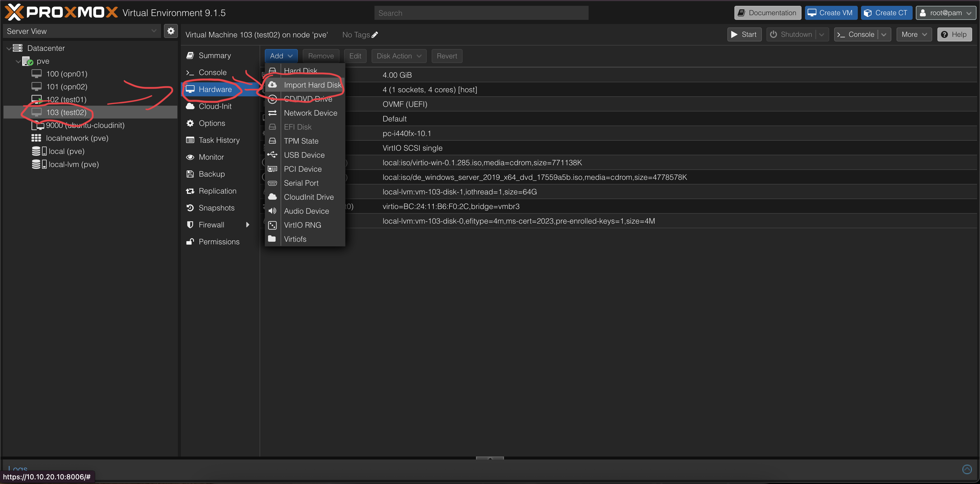Click the Help button

pos(955,34)
